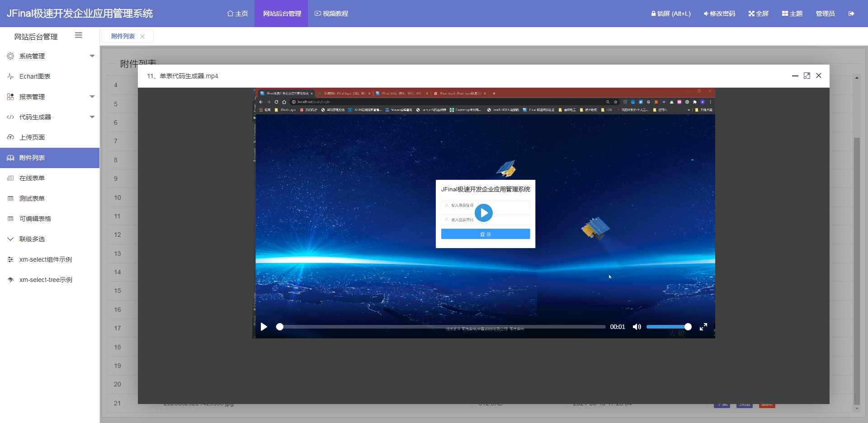Click the 测试表单 table icon

[10, 198]
